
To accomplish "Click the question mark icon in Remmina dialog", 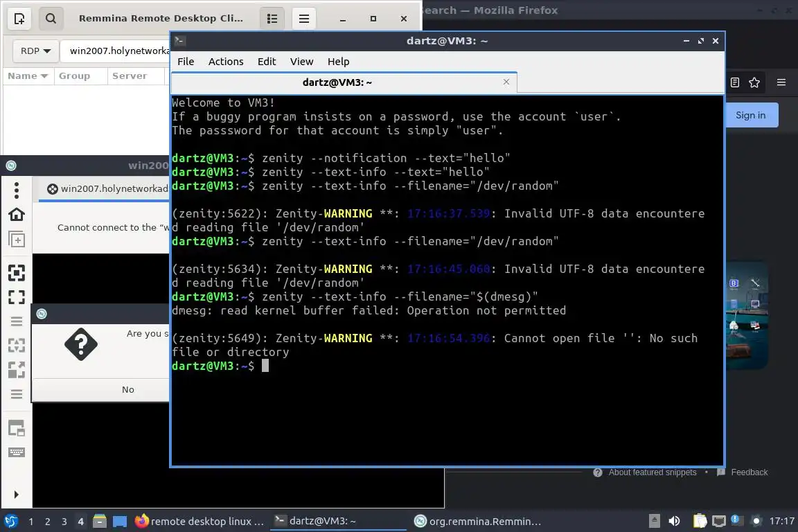I will [81, 345].
